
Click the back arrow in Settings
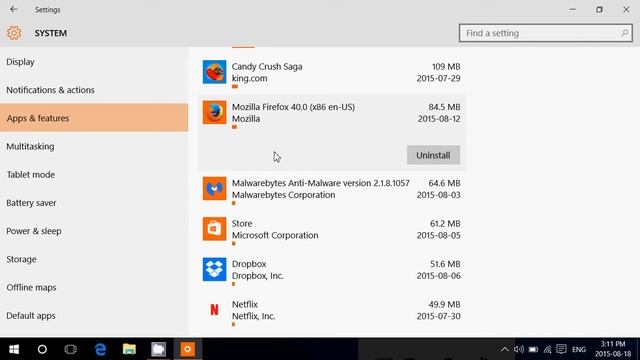14,9
